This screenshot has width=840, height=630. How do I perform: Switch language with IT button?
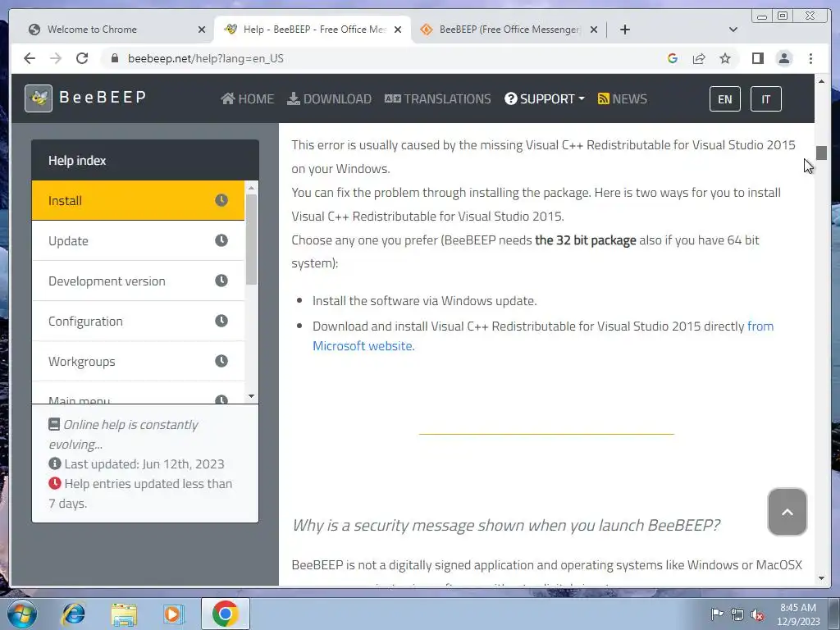pos(765,99)
